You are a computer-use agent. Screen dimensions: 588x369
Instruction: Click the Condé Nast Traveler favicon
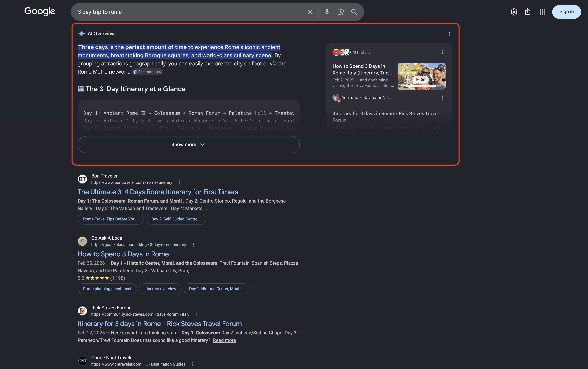click(x=82, y=361)
